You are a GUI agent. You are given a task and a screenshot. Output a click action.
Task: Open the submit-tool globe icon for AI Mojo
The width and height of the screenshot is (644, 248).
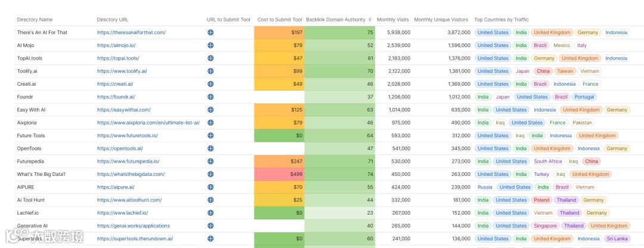coord(210,45)
